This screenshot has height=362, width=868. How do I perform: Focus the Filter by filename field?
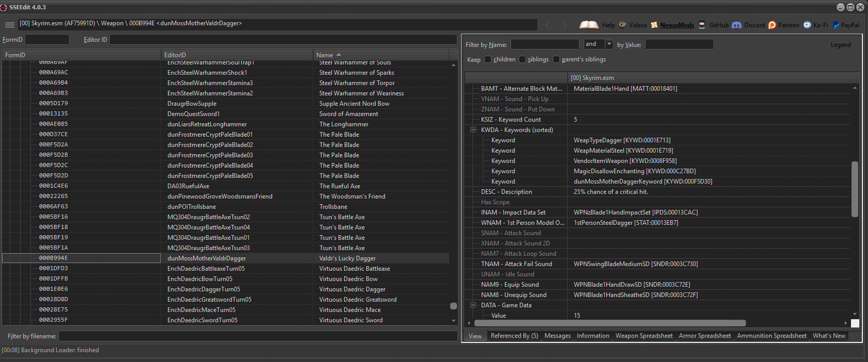click(258, 336)
